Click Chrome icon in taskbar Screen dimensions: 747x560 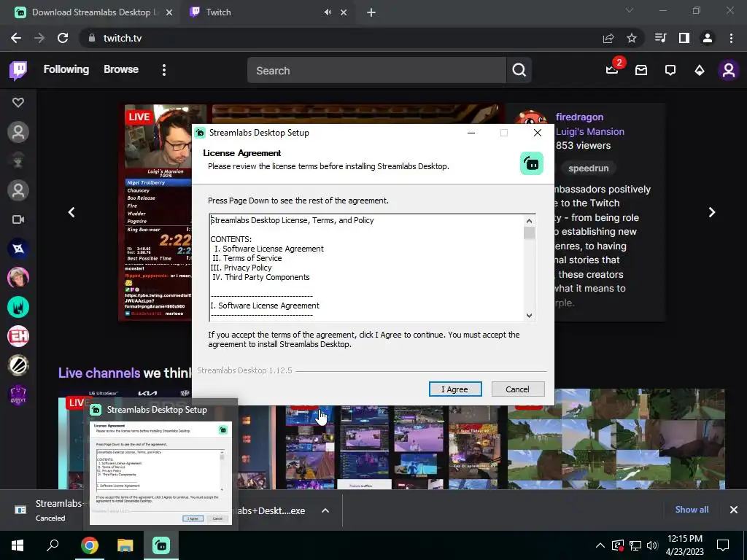tap(89, 545)
